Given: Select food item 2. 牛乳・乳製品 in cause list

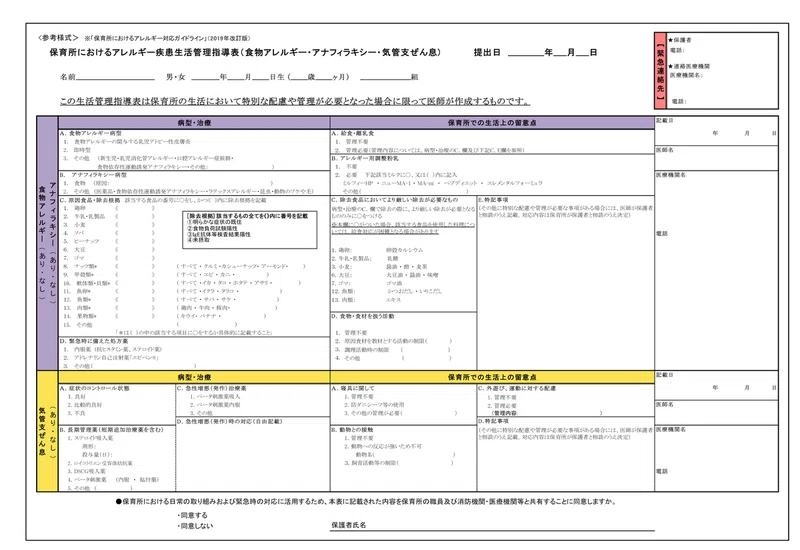Looking at the screenshot, I should click(84, 216).
